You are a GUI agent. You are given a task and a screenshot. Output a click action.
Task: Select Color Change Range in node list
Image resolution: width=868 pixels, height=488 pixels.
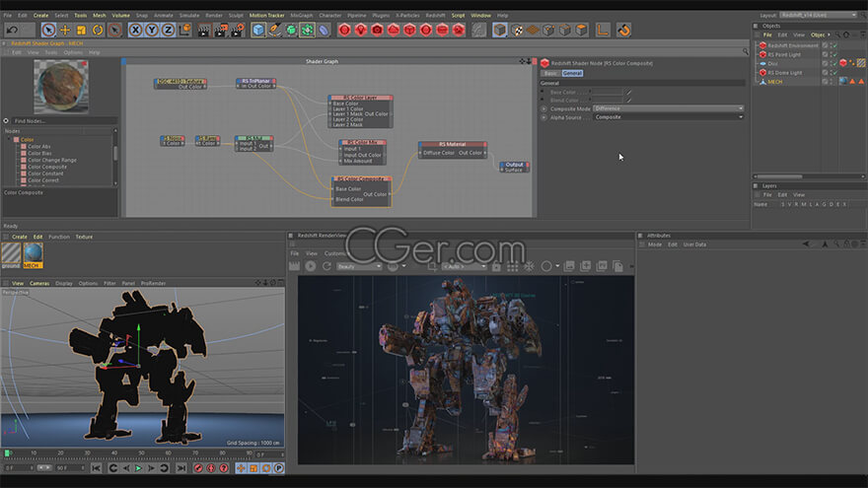click(52, 160)
